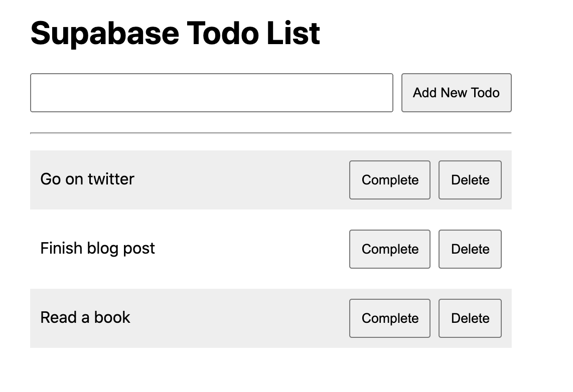
Task: Submit with the button right of the text box
Action: [456, 93]
